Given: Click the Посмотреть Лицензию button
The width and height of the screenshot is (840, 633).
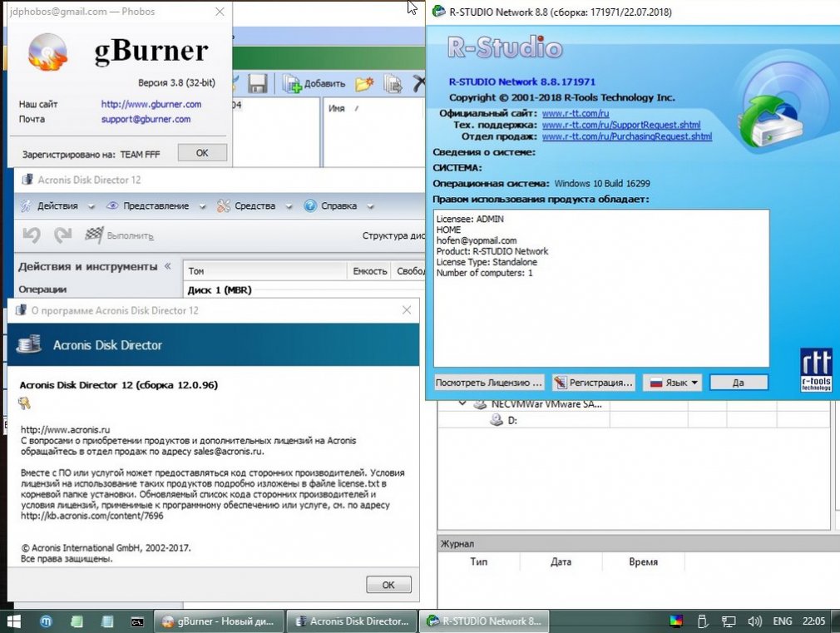Looking at the screenshot, I should pyautogui.click(x=488, y=383).
